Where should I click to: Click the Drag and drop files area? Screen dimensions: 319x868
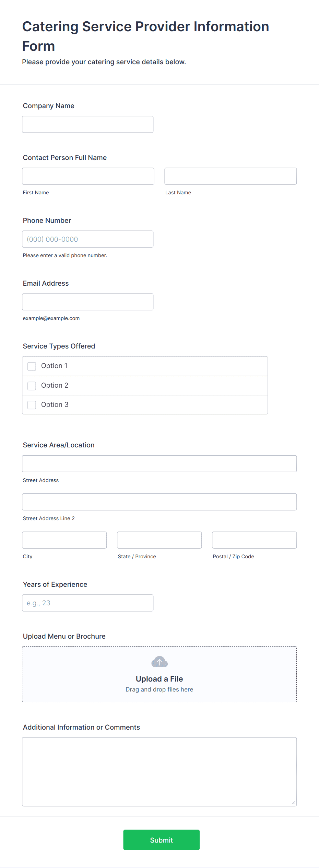pyautogui.click(x=159, y=674)
